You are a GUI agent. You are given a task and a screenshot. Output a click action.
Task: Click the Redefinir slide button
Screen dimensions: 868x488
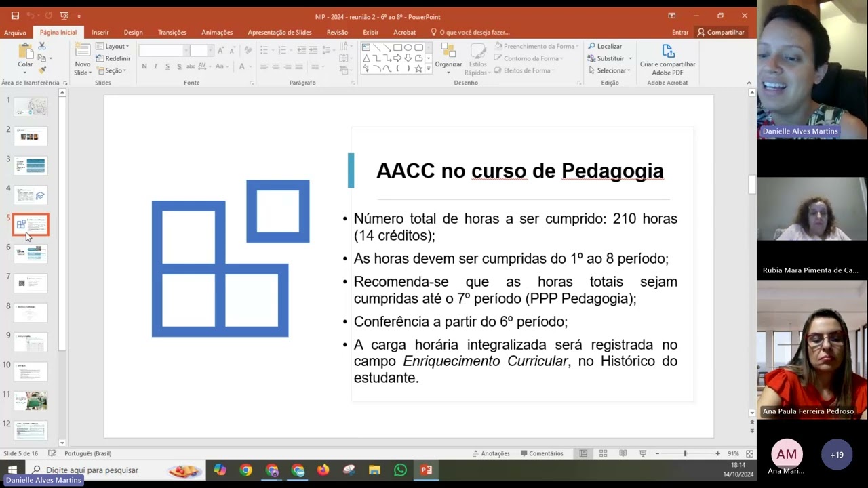point(113,58)
